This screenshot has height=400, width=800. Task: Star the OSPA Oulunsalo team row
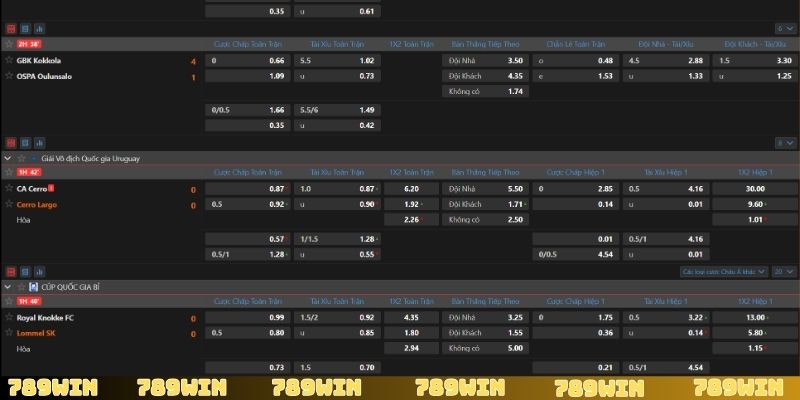coord(9,76)
